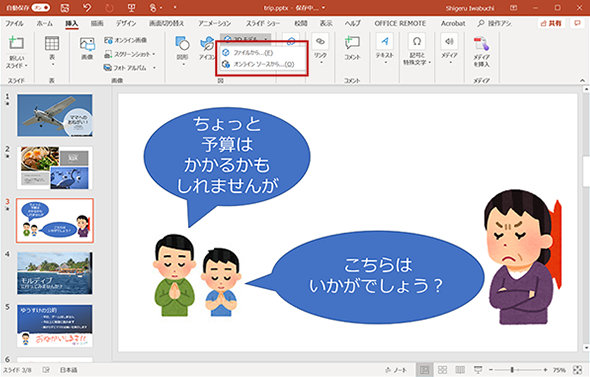
Task: Click the 操作アシスト search box
Action: click(x=494, y=23)
